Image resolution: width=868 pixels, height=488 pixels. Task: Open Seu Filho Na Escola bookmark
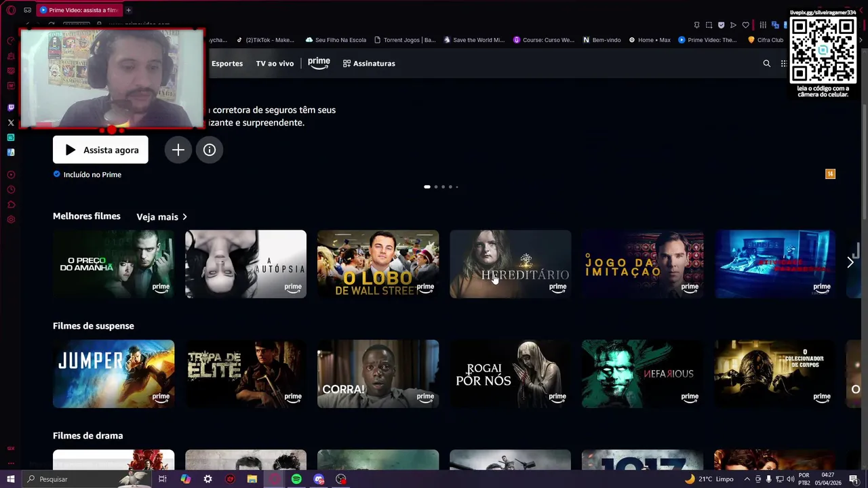click(336, 40)
